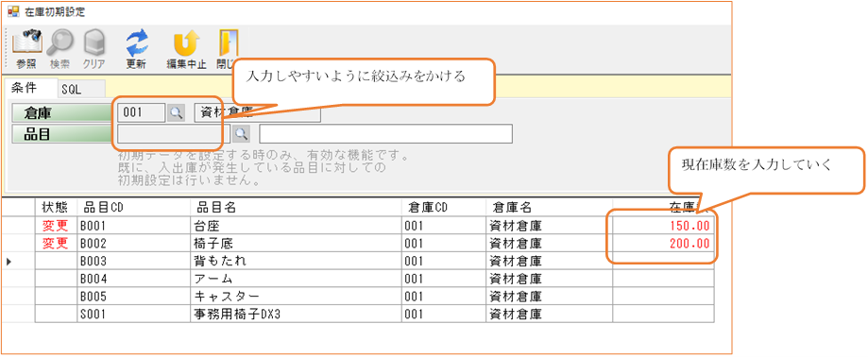Open warehouse lookup magnifier next to 001
Viewport: 868px width, 358px height.
[176, 112]
